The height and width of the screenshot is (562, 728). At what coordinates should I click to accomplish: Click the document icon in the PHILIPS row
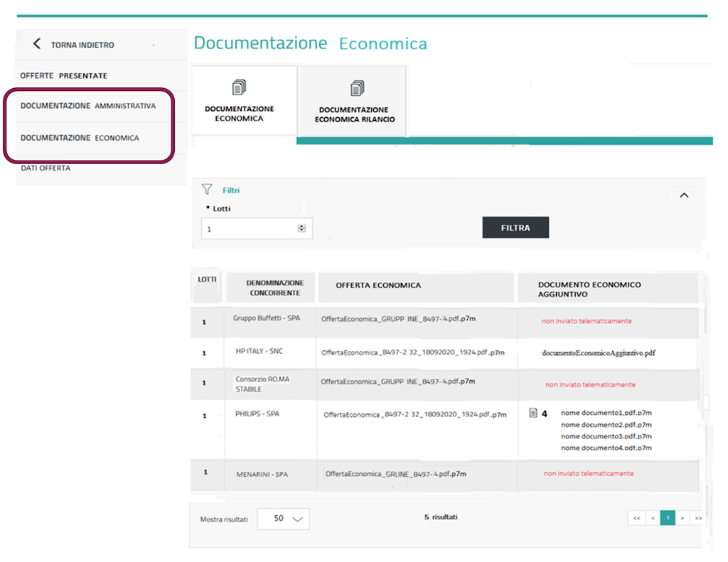[533, 413]
